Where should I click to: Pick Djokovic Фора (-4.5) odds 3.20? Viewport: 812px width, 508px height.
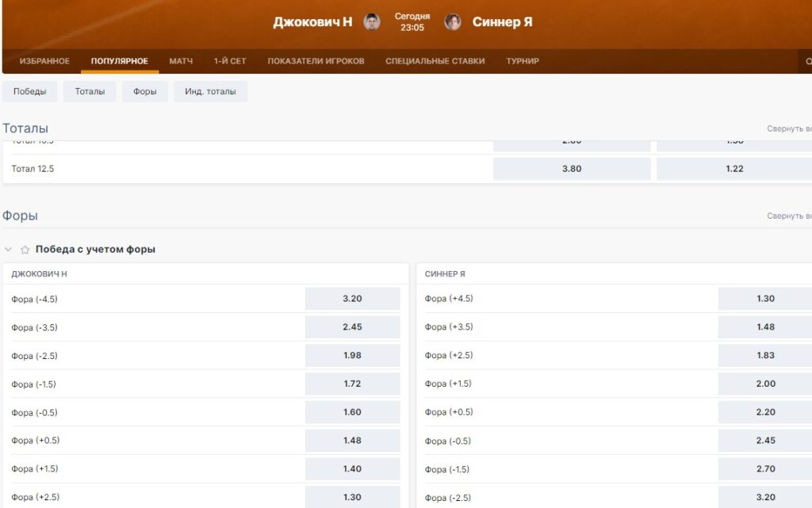tap(353, 299)
